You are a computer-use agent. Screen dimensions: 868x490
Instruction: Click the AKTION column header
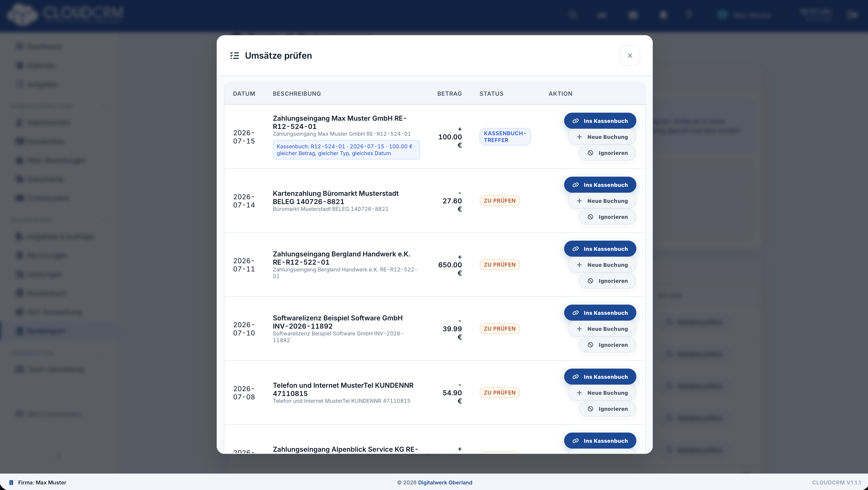(x=560, y=94)
